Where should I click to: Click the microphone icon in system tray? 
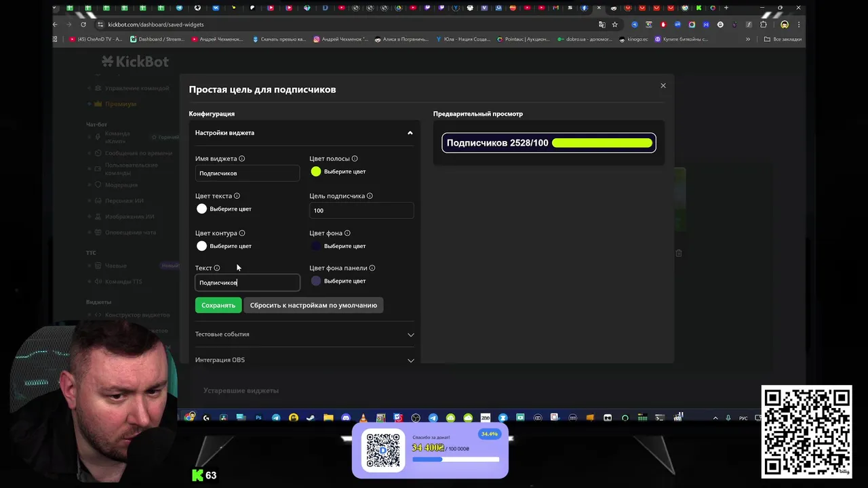click(x=728, y=418)
